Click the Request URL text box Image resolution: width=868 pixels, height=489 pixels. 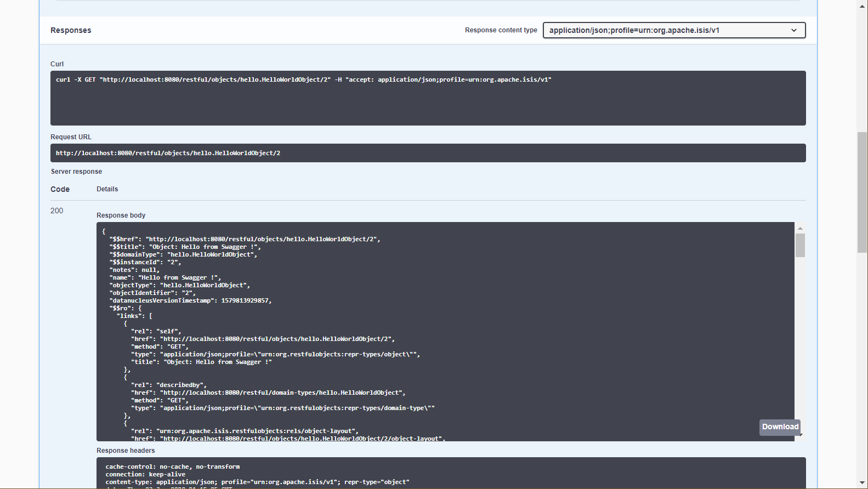[428, 153]
